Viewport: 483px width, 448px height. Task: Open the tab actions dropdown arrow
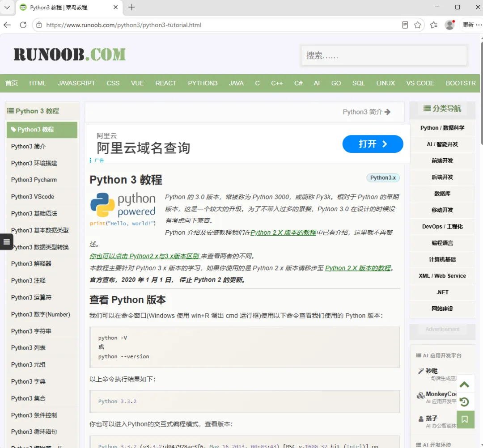click(x=7, y=7)
